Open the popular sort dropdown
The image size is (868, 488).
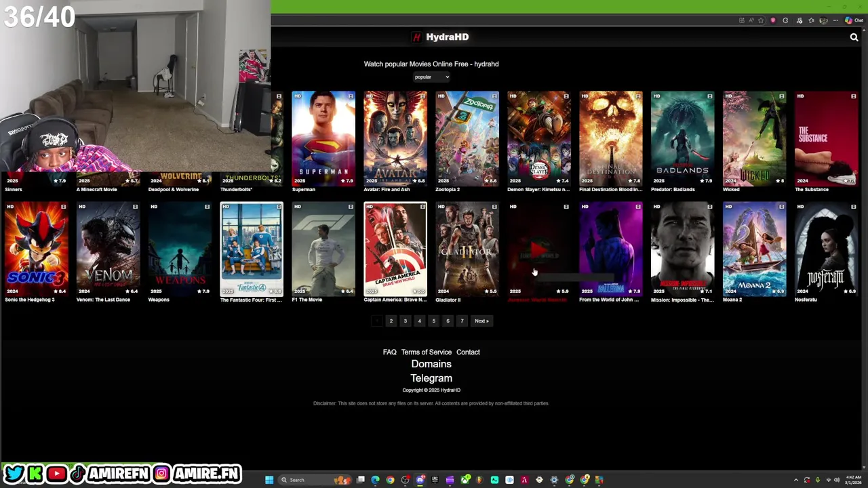click(431, 77)
